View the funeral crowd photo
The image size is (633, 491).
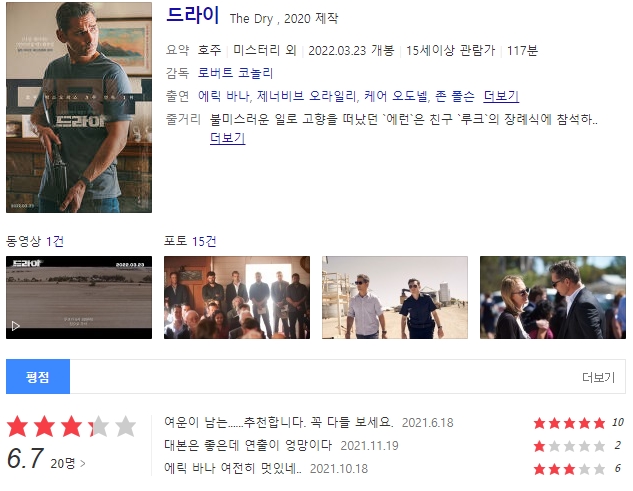pyautogui.click(x=237, y=297)
